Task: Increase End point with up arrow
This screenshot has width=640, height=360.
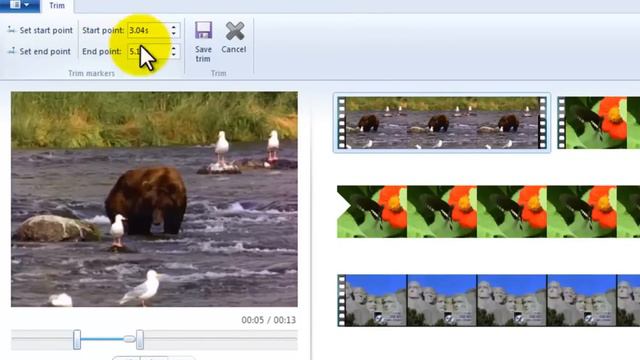Action: (x=174, y=48)
